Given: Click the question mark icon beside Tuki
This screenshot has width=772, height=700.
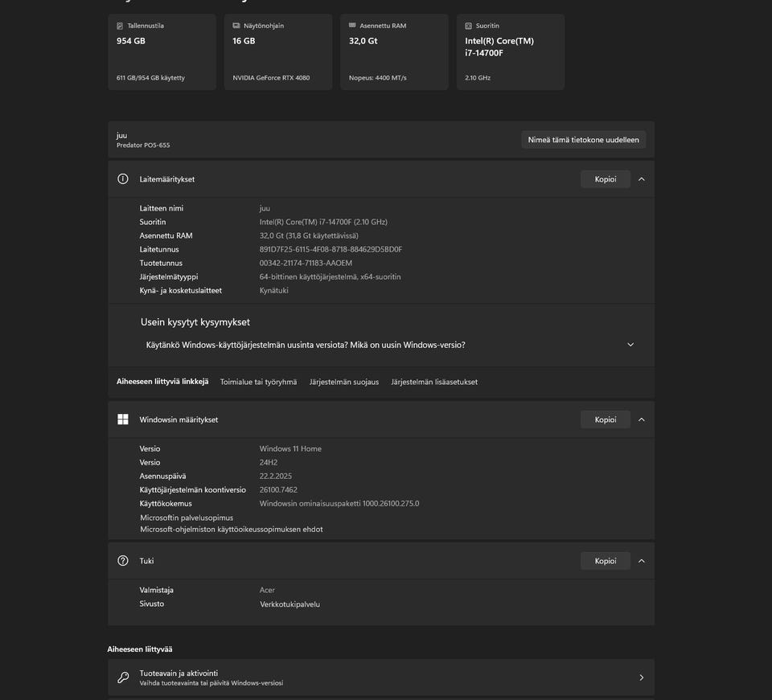Looking at the screenshot, I should (123, 561).
